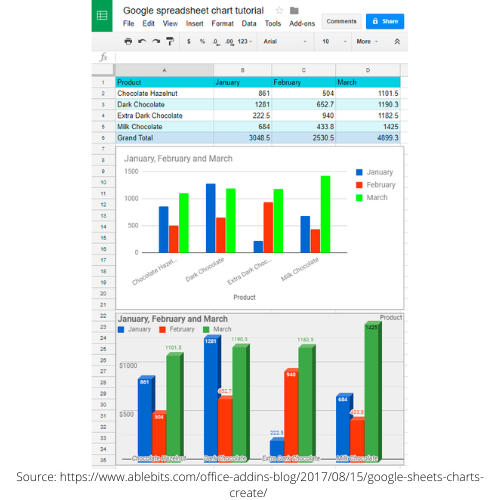Redo the last action
The height and width of the screenshot is (500, 500).
pos(156,41)
